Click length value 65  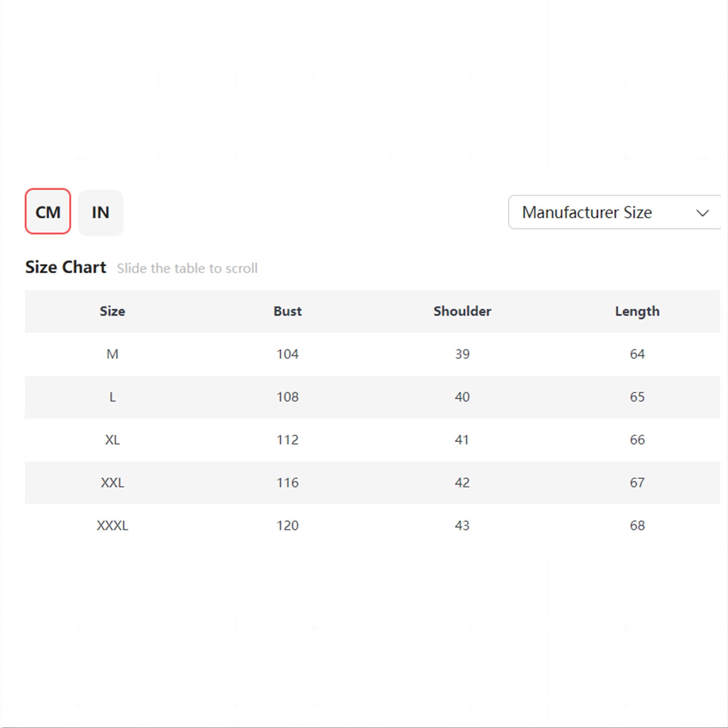(x=637, y=397)
